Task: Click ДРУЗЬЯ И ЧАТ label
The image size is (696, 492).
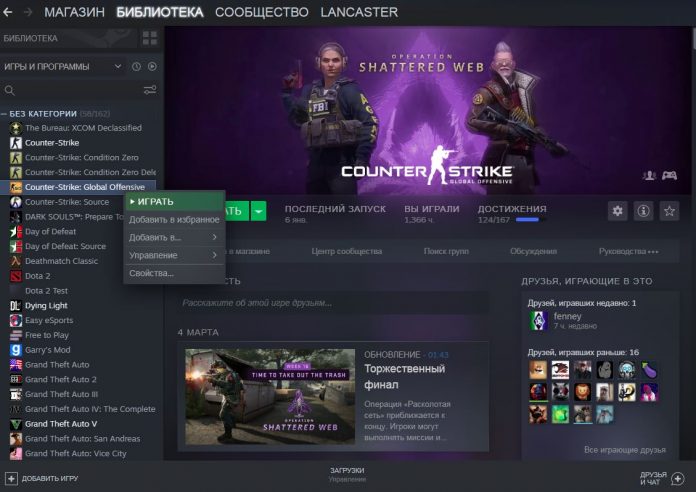Action: (653, 478)
